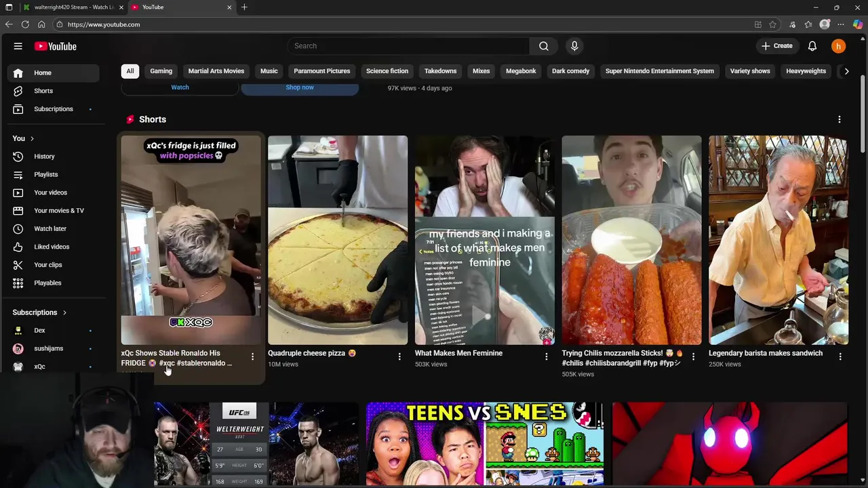Click the browser home button
Viewport: 868px width, 488px height.
point(41,24)
